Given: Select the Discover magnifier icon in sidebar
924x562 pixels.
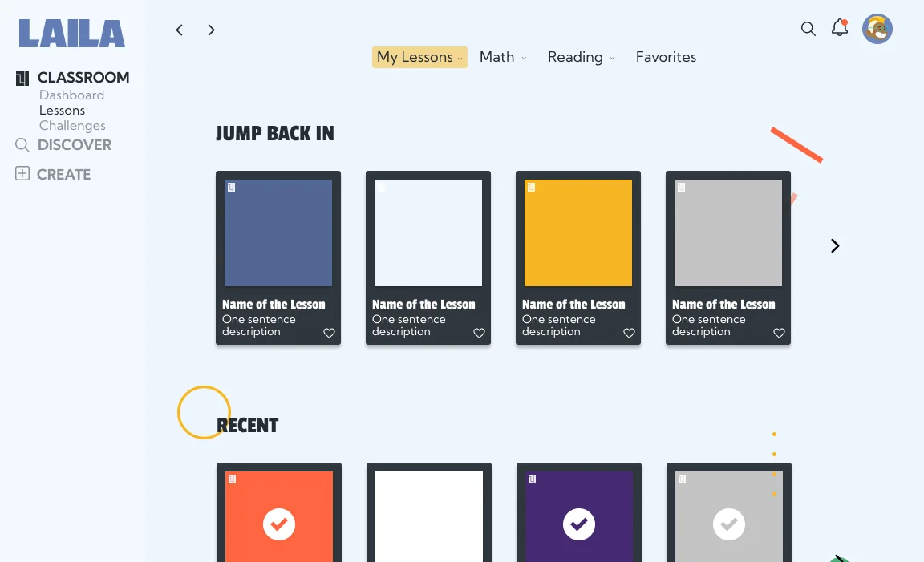Looking at the screenshot, I should 22,145.
